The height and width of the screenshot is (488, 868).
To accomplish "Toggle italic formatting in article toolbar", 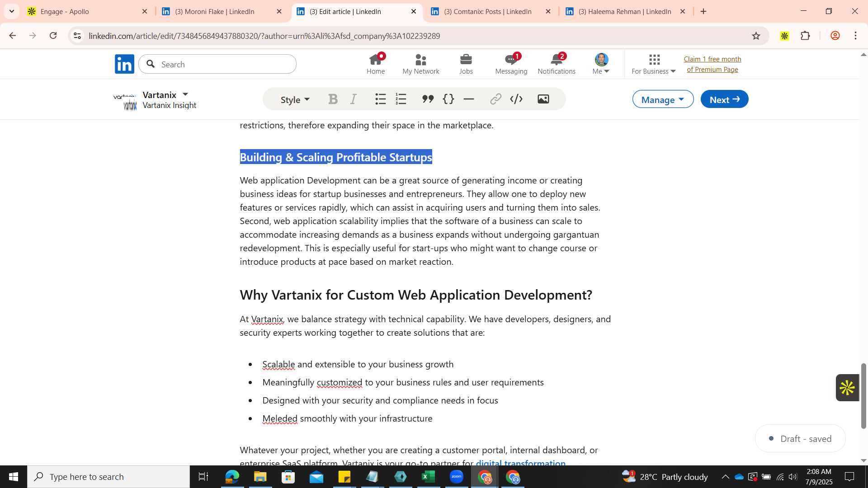I will [x=354, y=99].
